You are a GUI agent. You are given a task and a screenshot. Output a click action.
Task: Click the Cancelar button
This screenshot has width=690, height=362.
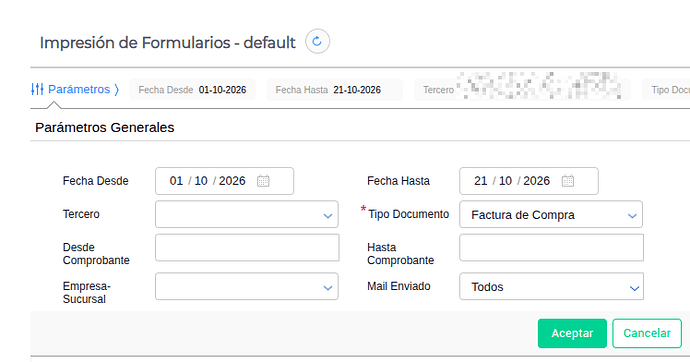[647, 333]
